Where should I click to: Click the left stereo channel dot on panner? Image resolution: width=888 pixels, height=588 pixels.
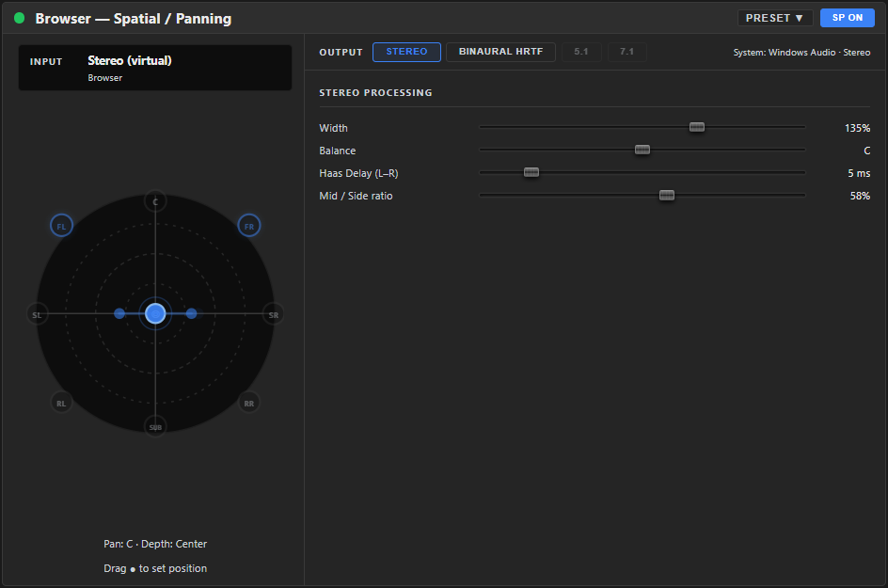tap(119, 313)
